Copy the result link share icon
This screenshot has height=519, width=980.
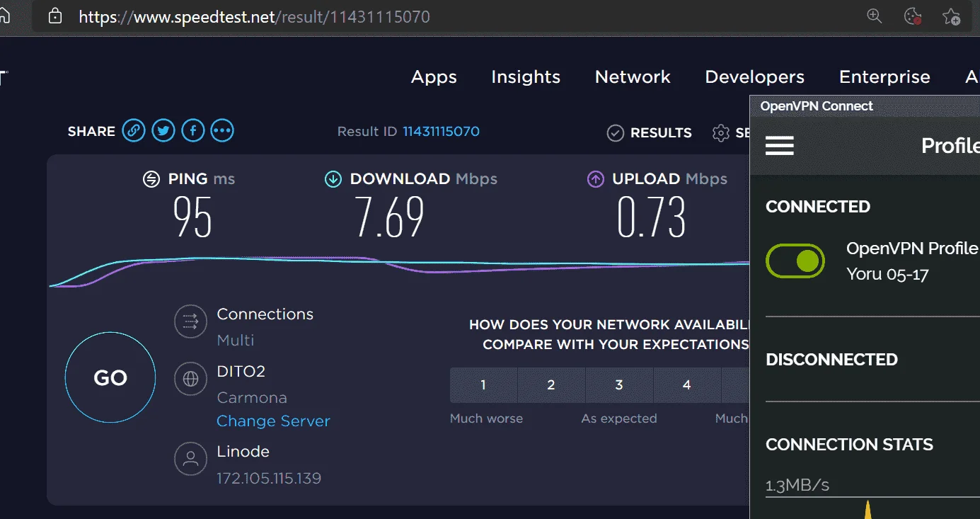(x=134, y=131)
